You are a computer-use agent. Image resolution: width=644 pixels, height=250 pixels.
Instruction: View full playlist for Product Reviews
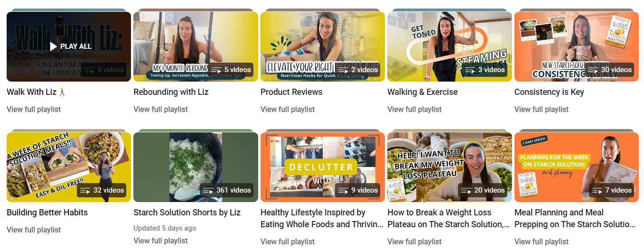pyautogui.click(x=288, y=109)
